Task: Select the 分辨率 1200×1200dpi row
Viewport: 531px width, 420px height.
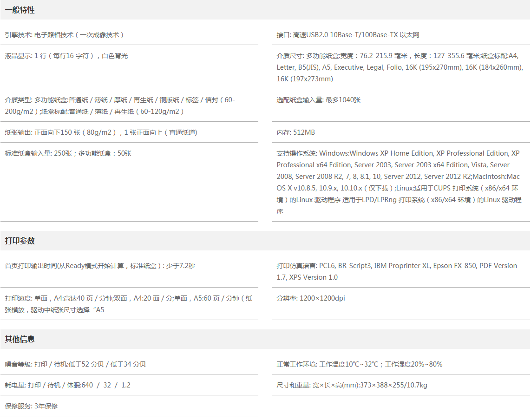Action: pos(310,298)
